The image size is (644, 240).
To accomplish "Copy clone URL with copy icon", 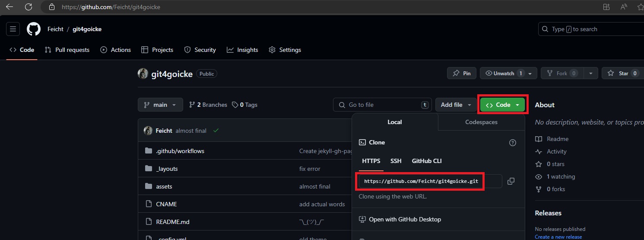I will pyautogui.click(x=511, y=181).
